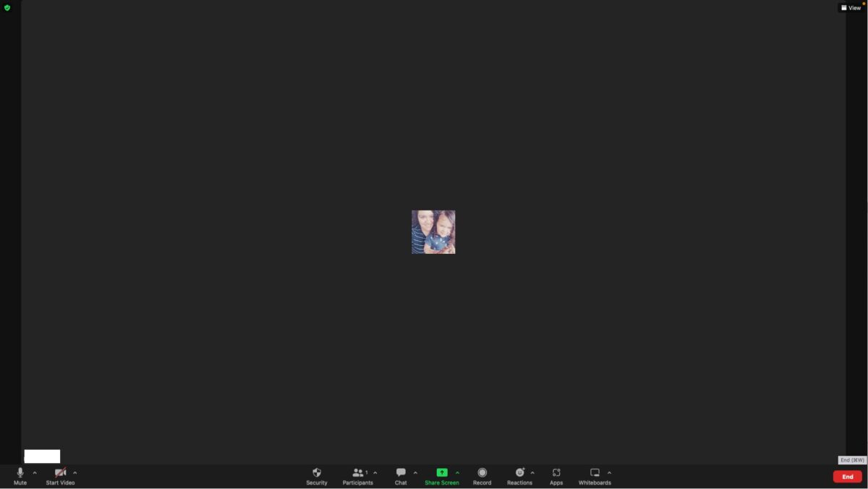Open Whiteboards from the toolbar
The height and width of the screenshot is (489, 868).
[x=595, y=476]
